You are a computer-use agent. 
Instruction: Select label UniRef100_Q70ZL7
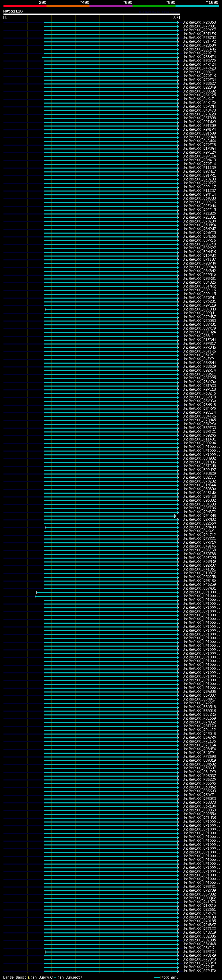(199, 53)
